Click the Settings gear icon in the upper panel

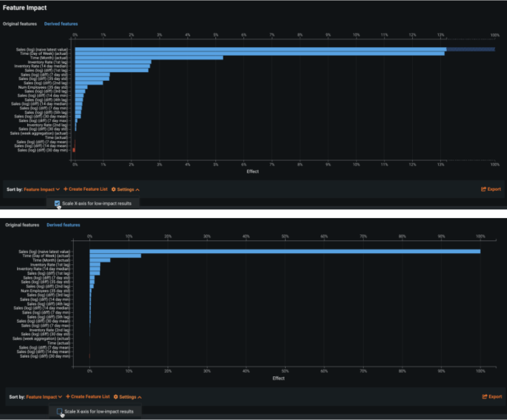(114, 189)
